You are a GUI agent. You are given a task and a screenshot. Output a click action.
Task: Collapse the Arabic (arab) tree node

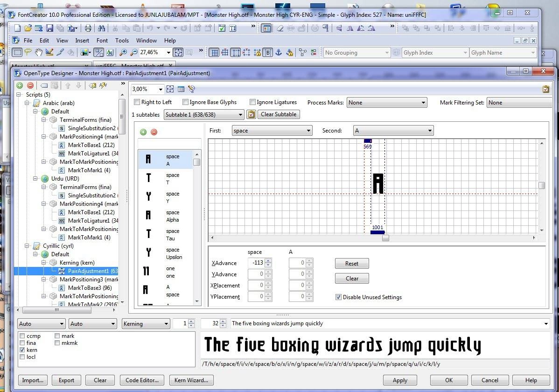coord(27,103)
